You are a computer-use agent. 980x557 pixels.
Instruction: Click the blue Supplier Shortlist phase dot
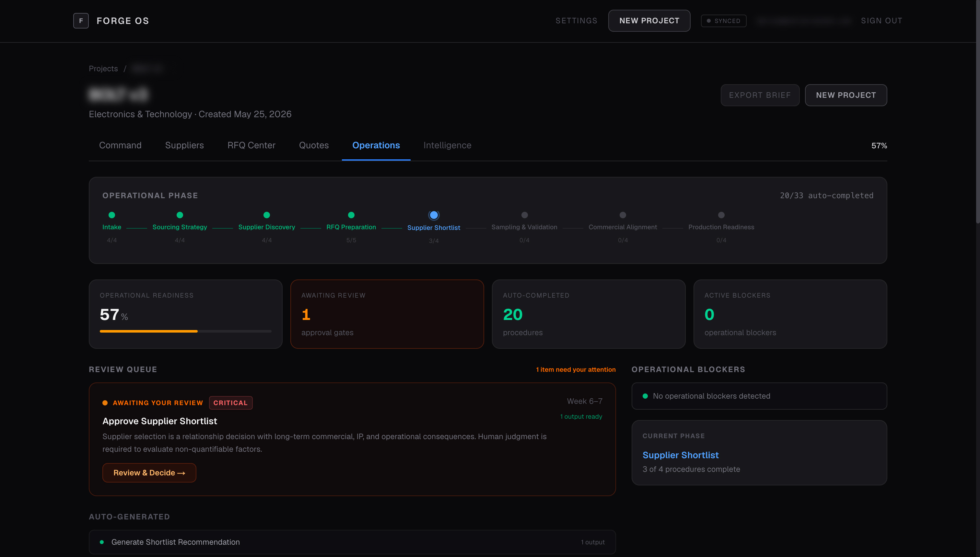click(x=434, y=215)
